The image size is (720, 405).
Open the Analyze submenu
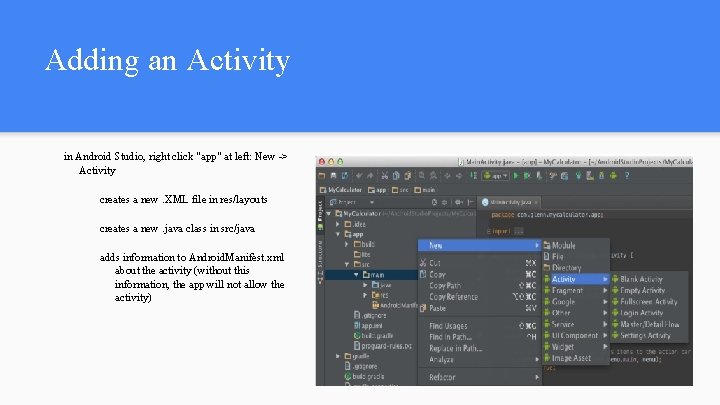[479, 360]
